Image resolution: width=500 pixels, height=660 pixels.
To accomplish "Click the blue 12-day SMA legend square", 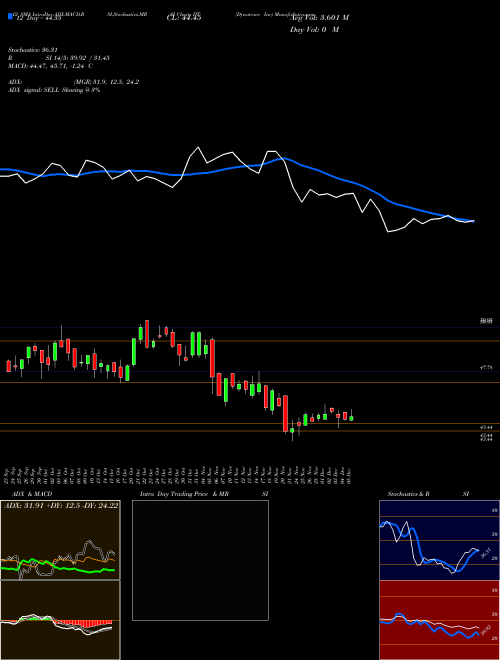I will pos(10,16).
